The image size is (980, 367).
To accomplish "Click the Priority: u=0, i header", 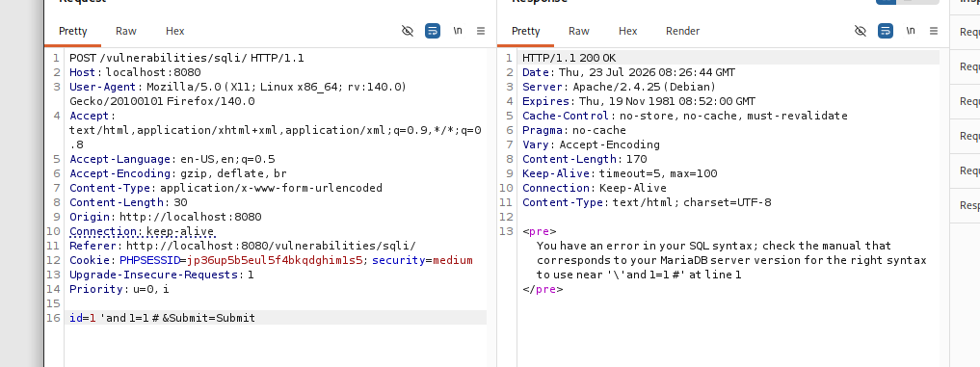I will [119, 289].
